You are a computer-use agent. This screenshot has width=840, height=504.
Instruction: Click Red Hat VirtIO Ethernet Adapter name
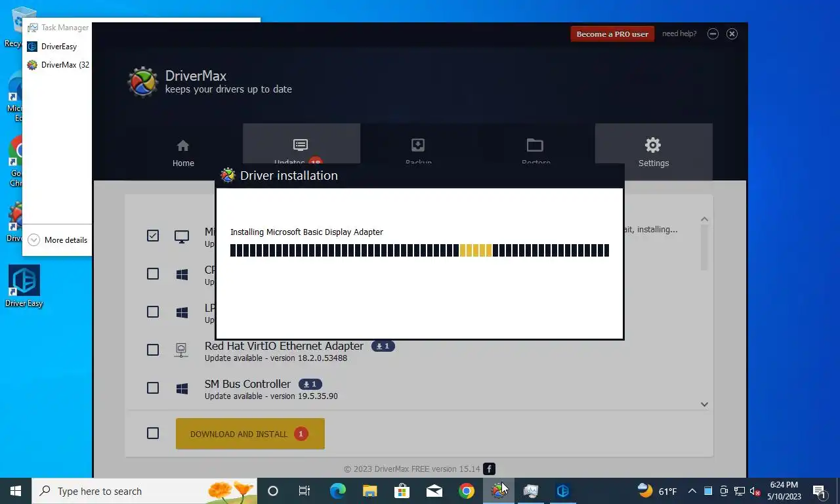[x=284, y=346]
